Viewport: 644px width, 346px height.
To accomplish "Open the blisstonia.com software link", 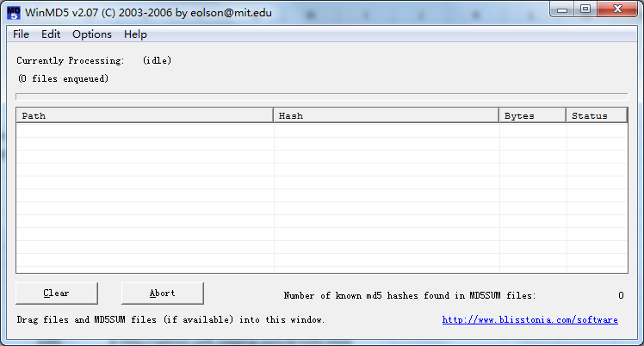I will [529, 319].
